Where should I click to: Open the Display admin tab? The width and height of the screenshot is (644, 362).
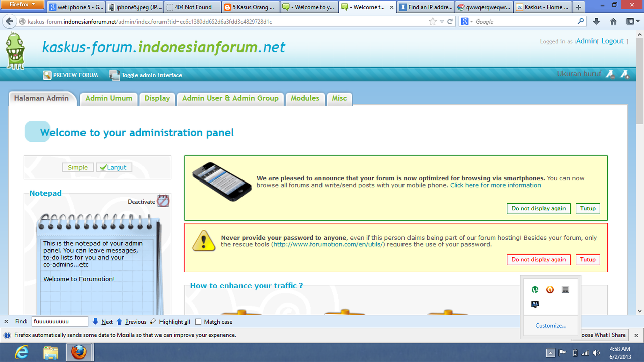(x=157, y=98)
